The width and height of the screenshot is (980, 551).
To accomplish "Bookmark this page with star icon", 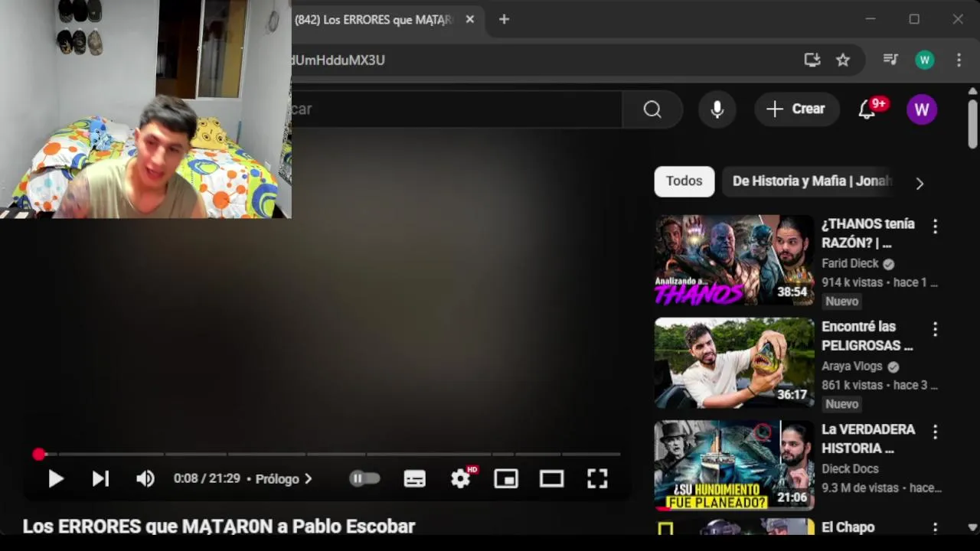I will pyautogui.click(x=843, y=60).
